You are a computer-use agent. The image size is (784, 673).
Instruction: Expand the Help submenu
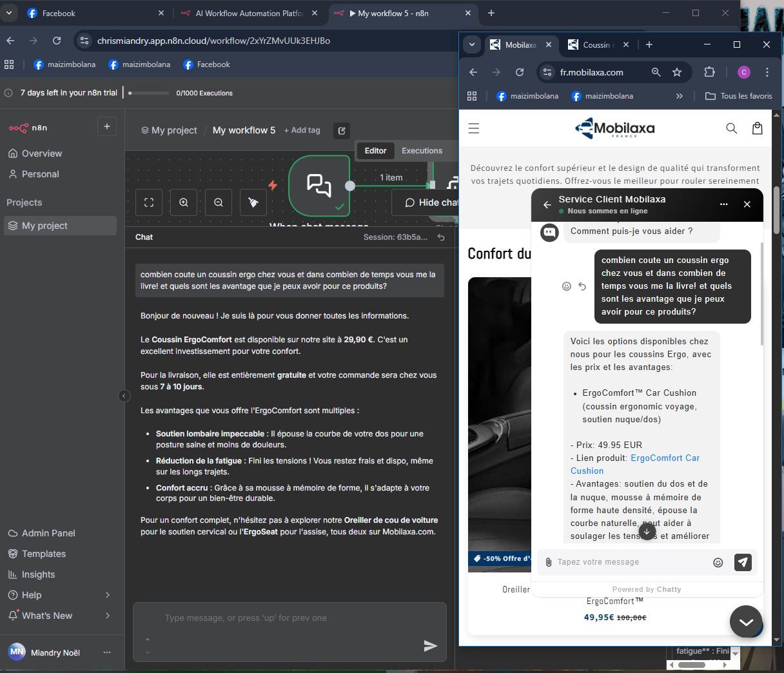click(107, 595)
